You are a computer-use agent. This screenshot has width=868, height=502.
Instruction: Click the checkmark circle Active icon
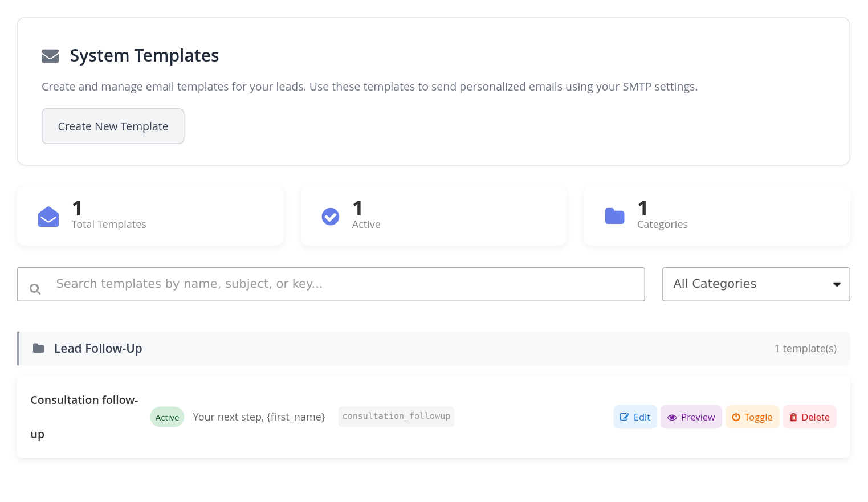click(x=331, y=217)
